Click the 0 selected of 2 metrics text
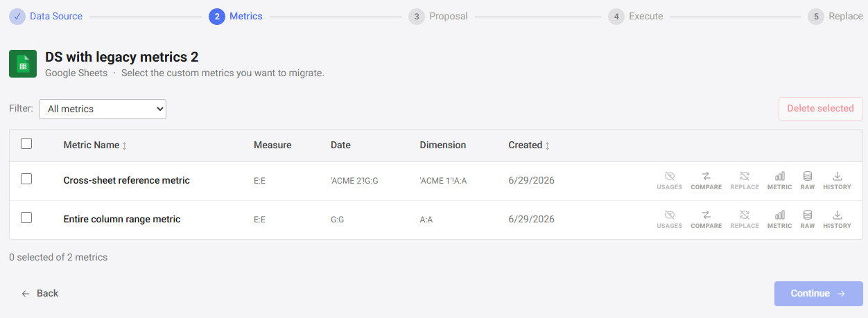868x318 pixels. (x=58, y=257)
